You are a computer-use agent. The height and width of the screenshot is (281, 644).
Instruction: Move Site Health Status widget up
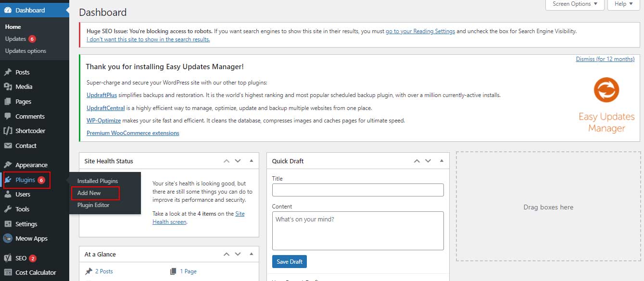227,161
